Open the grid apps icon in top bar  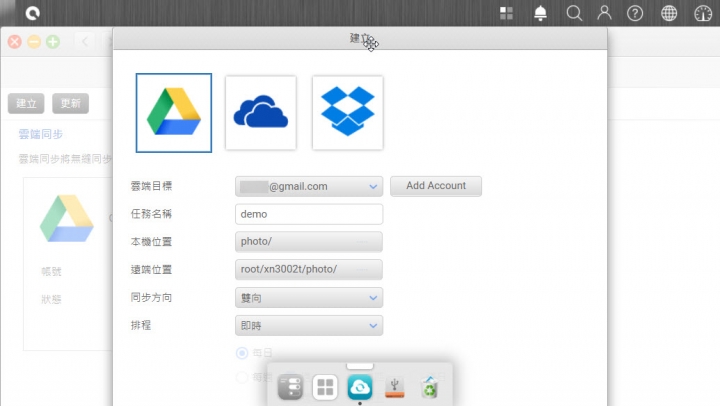coord(506,13)
